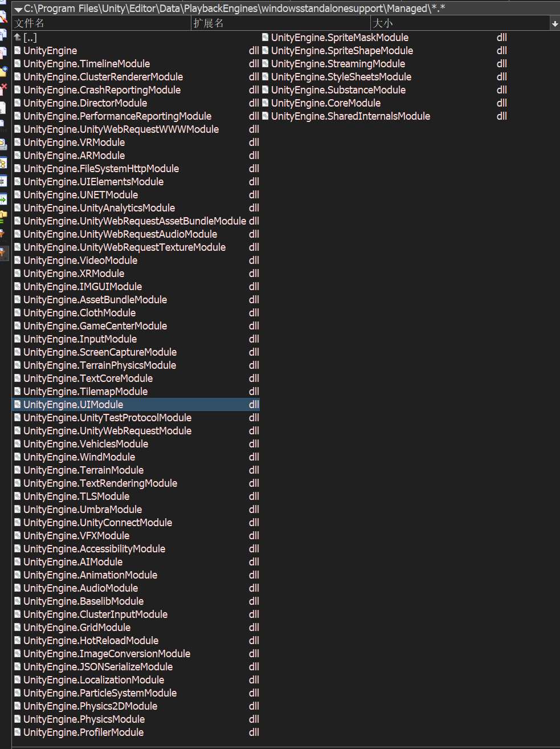The width and height of the screenshot is (560, 749).
Task: Select UnityEngine.GameCenterModule file name
Action: 95,326
